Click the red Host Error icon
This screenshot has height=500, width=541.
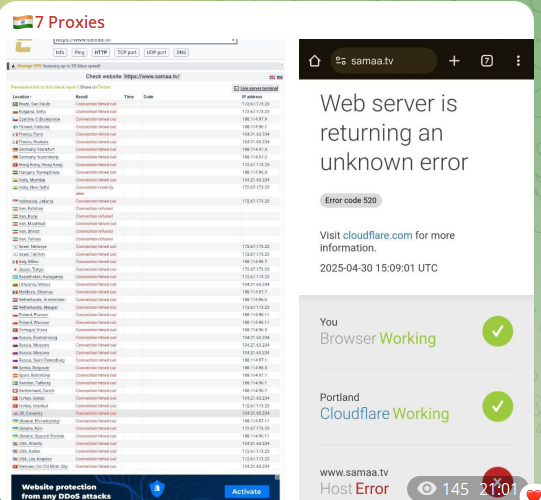tap(497, 482)
